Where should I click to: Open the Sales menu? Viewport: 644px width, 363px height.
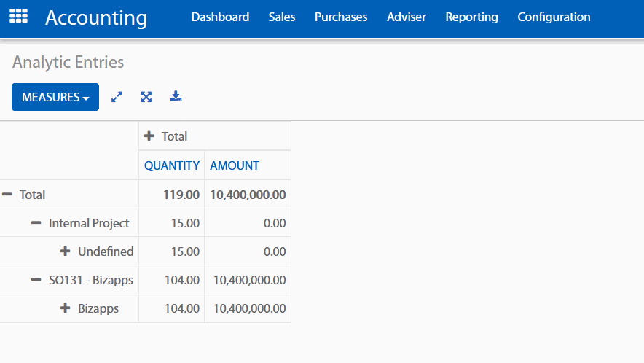[282, 17]
